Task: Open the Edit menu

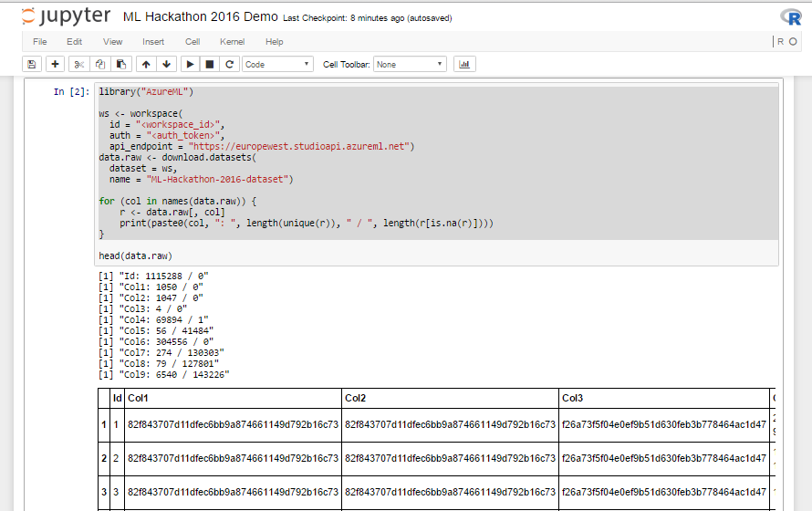Action: click(74, 41)
